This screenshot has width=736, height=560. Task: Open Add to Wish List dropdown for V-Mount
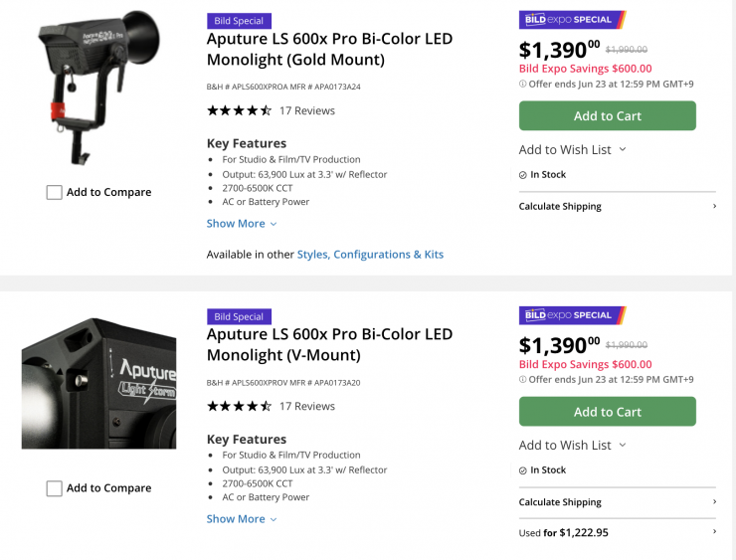[x=573, y=446]
